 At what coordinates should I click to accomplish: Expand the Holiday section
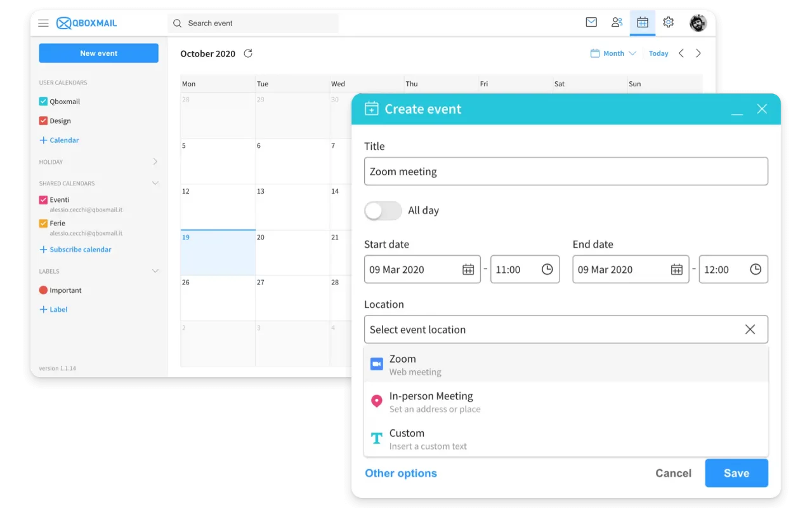click(x=155, y=162)
